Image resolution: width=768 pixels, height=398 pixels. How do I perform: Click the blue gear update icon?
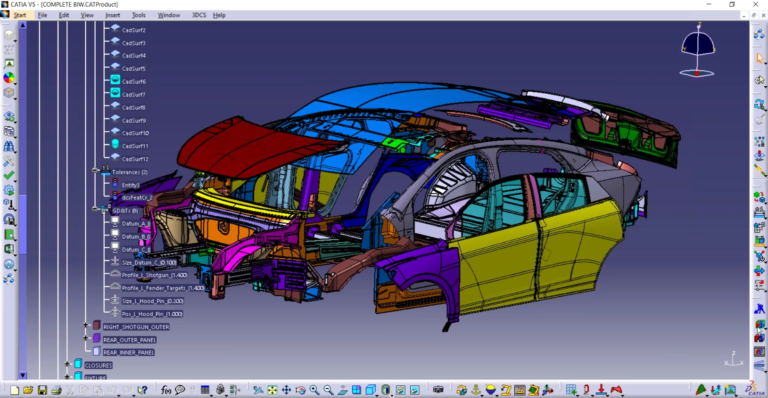pyautogui.click(x=9, y=190)
